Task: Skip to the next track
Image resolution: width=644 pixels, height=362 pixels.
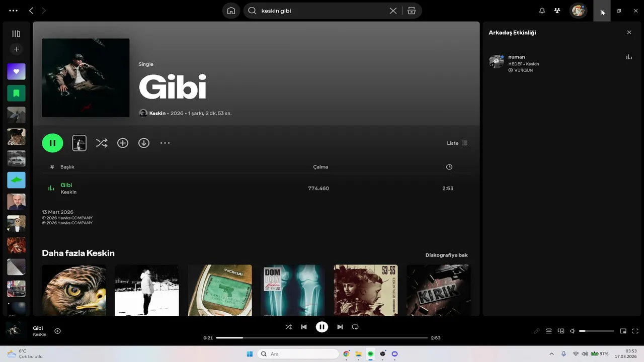Action: 340,327
